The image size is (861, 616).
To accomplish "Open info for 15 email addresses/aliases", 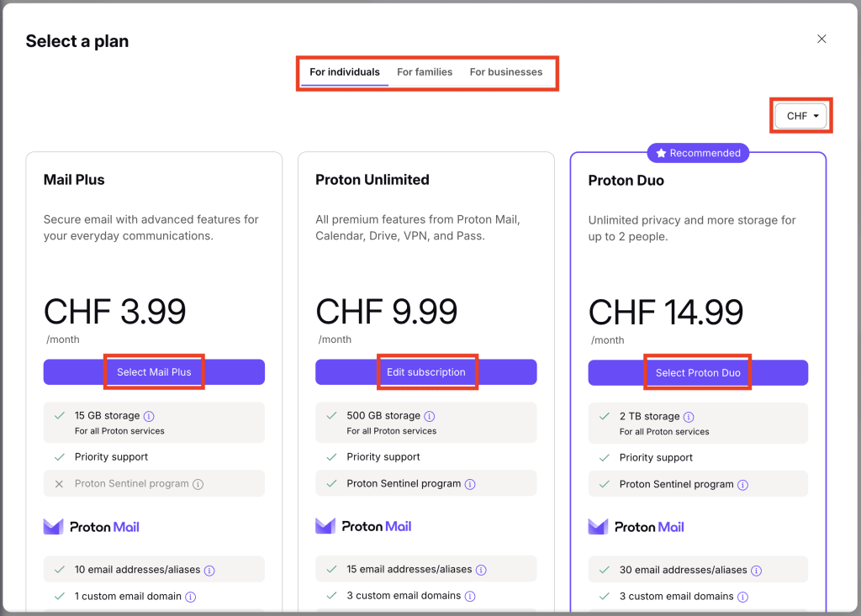I will (x=480, y=570).
